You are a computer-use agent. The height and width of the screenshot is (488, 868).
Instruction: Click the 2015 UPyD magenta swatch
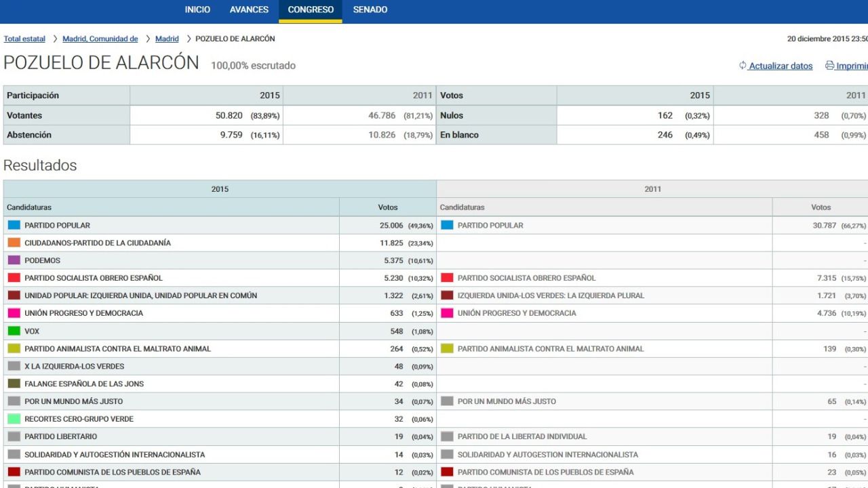pos(14,313)
